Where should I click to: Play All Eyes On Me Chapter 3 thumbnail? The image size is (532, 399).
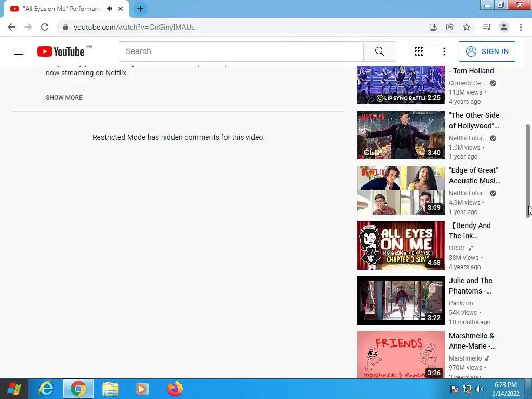point(401,245)
